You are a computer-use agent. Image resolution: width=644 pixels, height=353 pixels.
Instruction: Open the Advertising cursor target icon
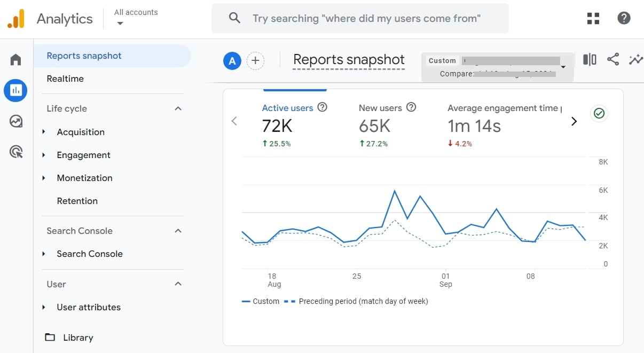pyautogui.click(x=16, y=152)
